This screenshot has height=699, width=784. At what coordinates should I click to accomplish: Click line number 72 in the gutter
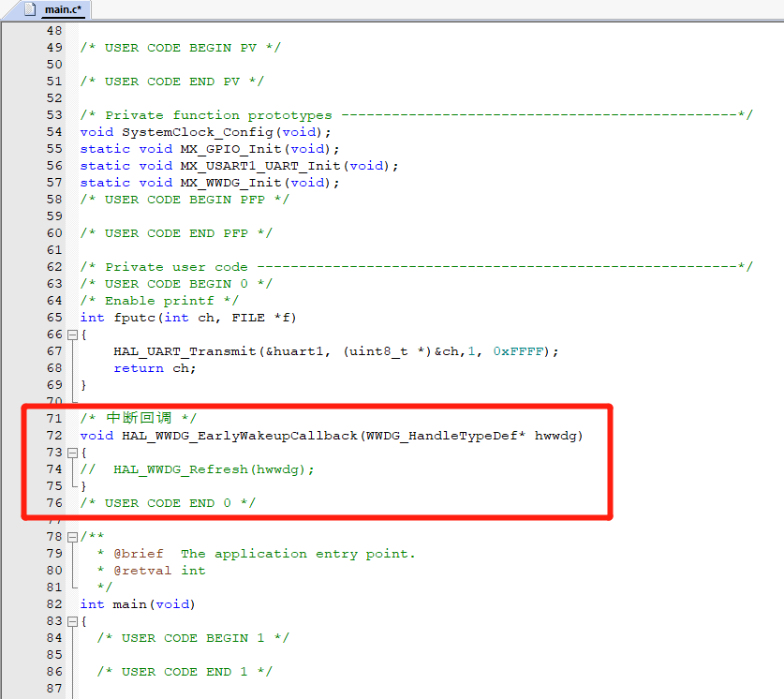point(54,436)
